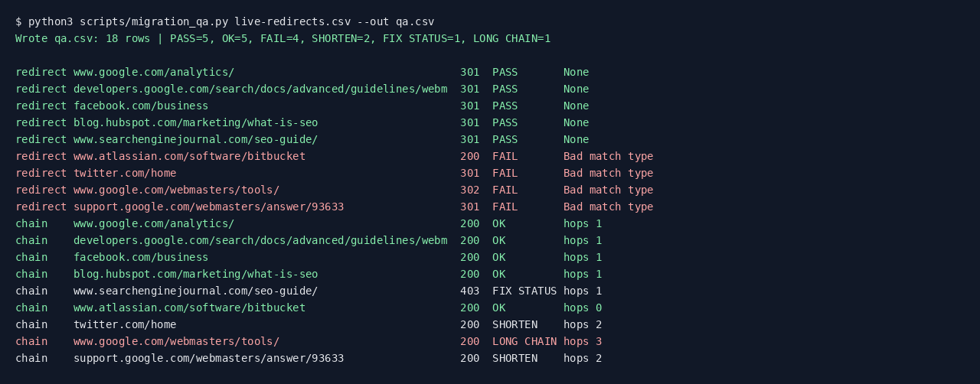
Task: Click 'hops 0' in the atlassian chain row
Action: click(583, 308)
